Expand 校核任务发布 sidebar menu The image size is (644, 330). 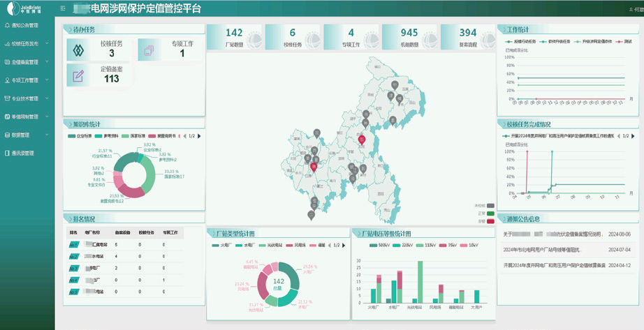pyautogui.click(x=28, y=44)
